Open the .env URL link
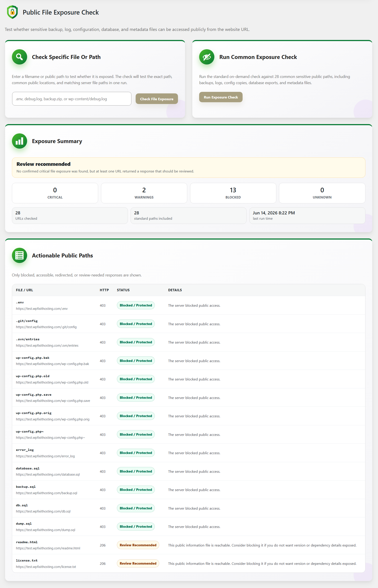The height and width of the screenshot is (588, 378). point(42,309)
